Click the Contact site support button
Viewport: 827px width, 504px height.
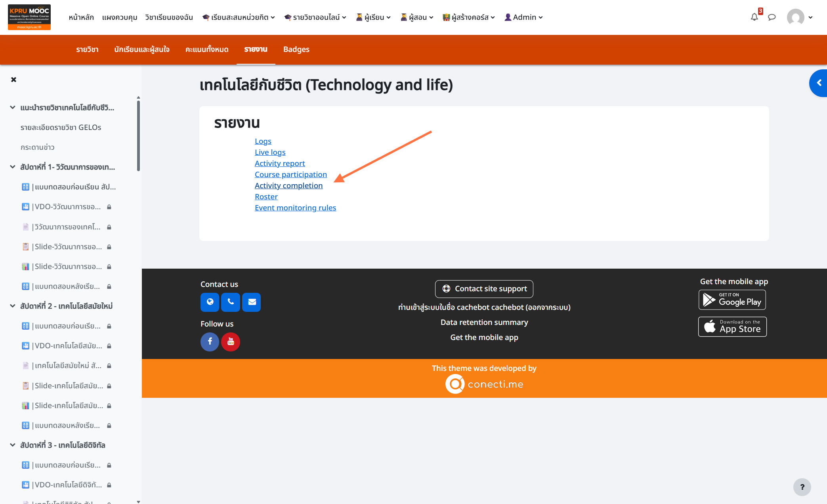coord(484,289)
